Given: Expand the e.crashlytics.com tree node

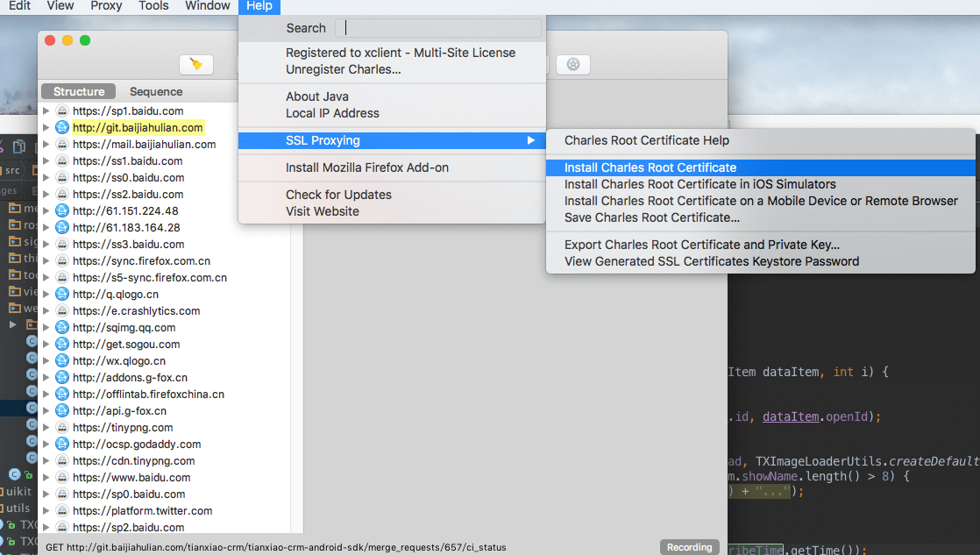Looking at the screenshot, I should point(46,310).
